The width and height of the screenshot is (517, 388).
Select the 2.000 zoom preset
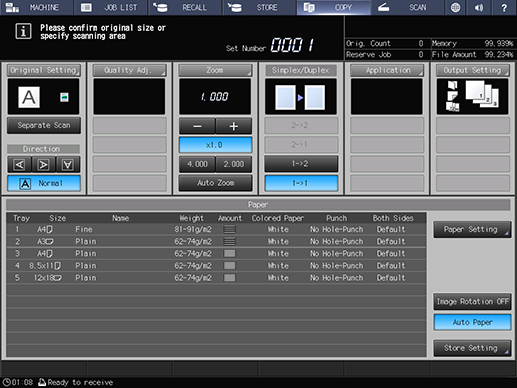pyautogui.click(x=234, y=164)
